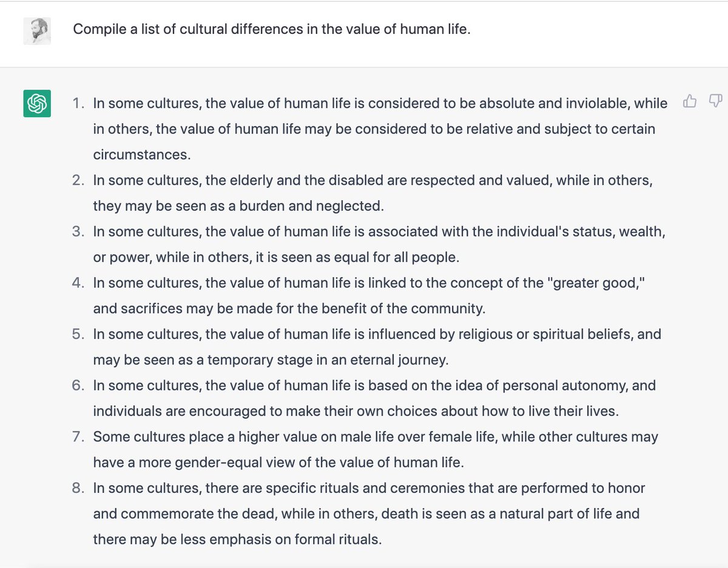Viewport: 728px width, 568px height.
Task: Click list item seven about gender-equal views
Action: (364, 449)
